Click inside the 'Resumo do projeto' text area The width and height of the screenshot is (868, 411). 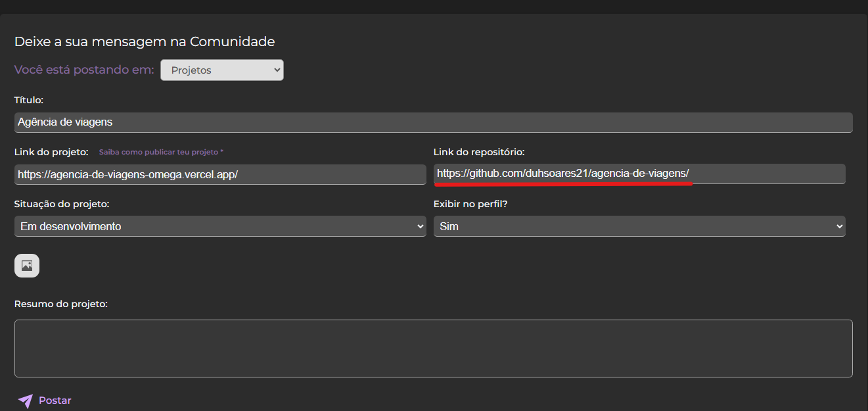tap(433, 348)
